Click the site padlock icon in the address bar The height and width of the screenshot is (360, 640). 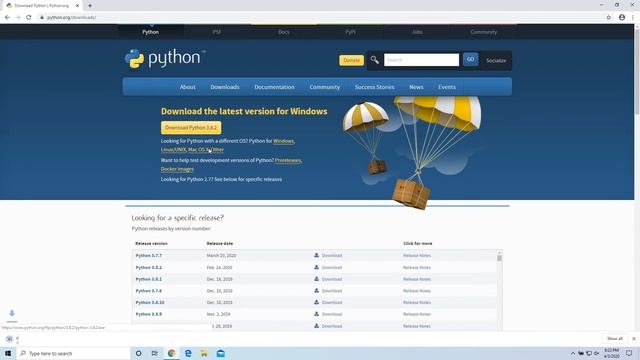[42, 18]
